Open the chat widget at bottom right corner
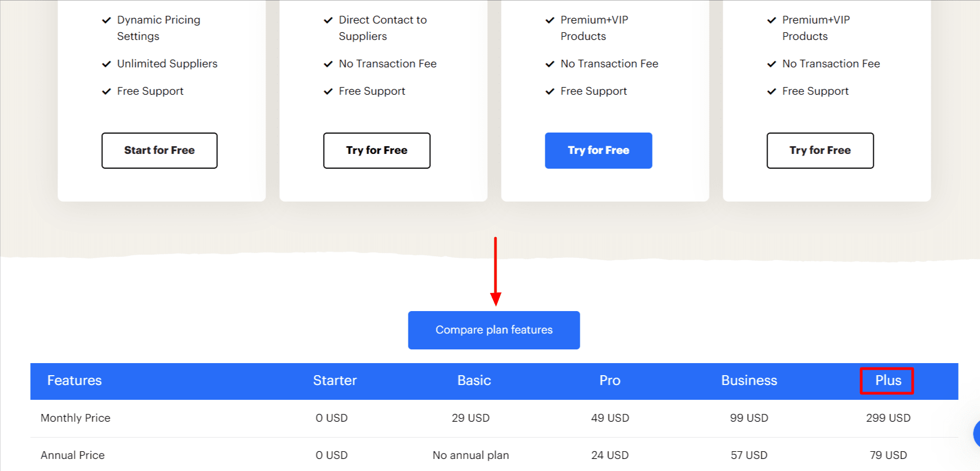The image size is (980, 471). click(976, 434)
